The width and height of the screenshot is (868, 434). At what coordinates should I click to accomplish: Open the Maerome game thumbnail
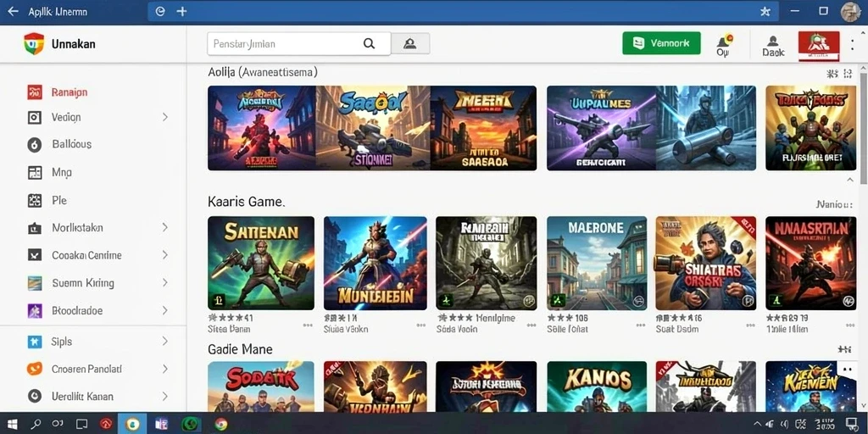click(x=597, y=263)
